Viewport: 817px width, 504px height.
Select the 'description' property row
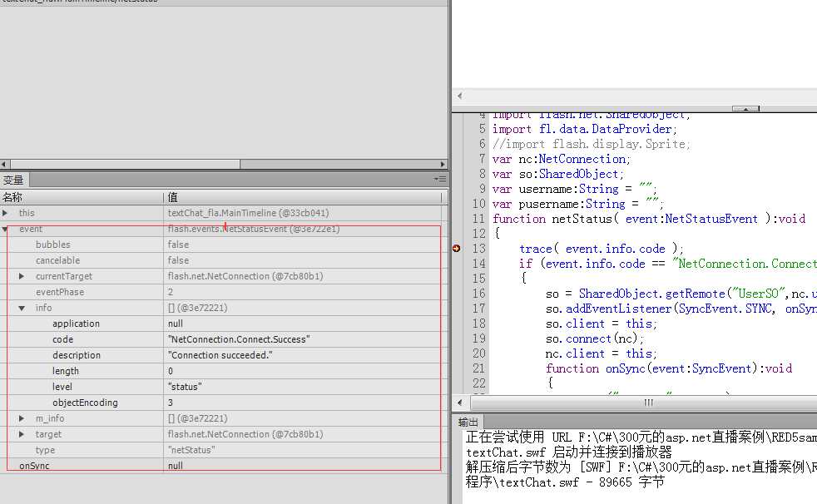point(224,355)
